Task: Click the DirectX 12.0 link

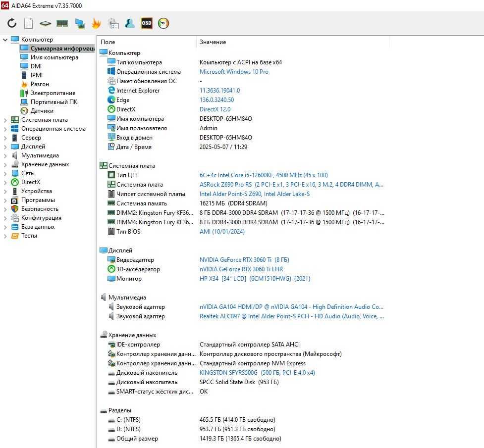Action: [215, 109]
